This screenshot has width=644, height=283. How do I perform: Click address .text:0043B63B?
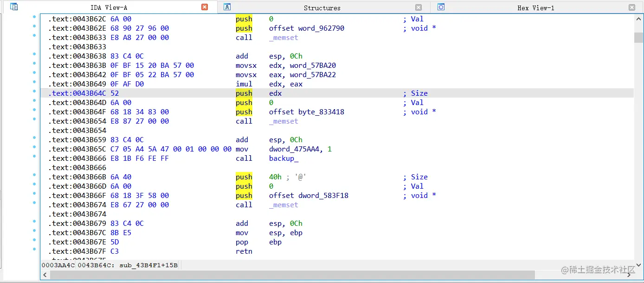click(x=77, y=66)
